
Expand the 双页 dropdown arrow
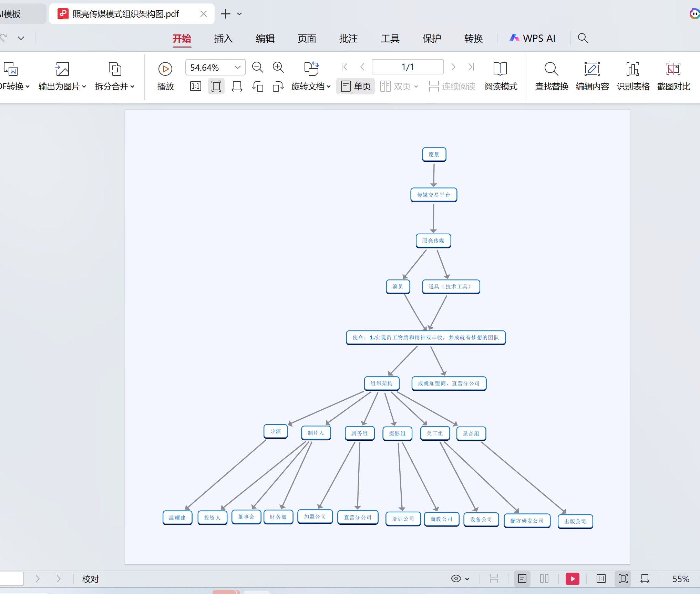tap(416, 86)
